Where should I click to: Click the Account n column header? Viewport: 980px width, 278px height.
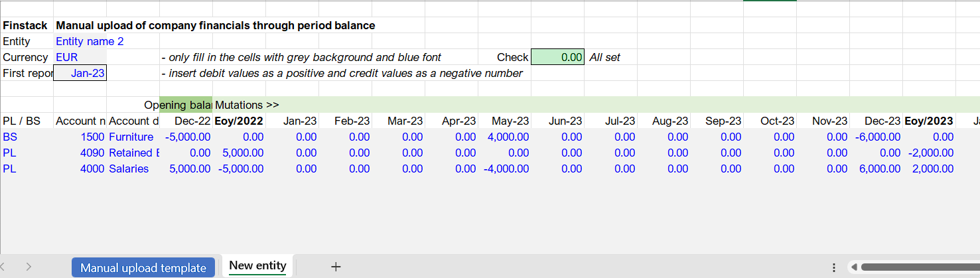(x=80, y=121)
